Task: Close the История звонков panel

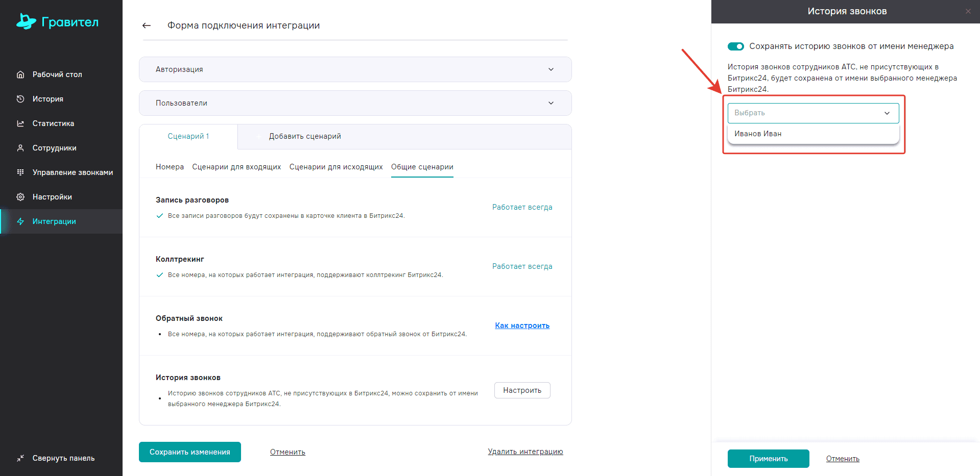Action: 968,11
